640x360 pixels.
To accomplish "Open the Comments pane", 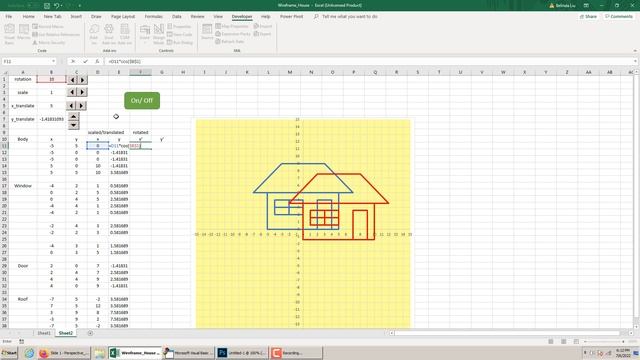I will pyautogui.click(x=619, y=16).
